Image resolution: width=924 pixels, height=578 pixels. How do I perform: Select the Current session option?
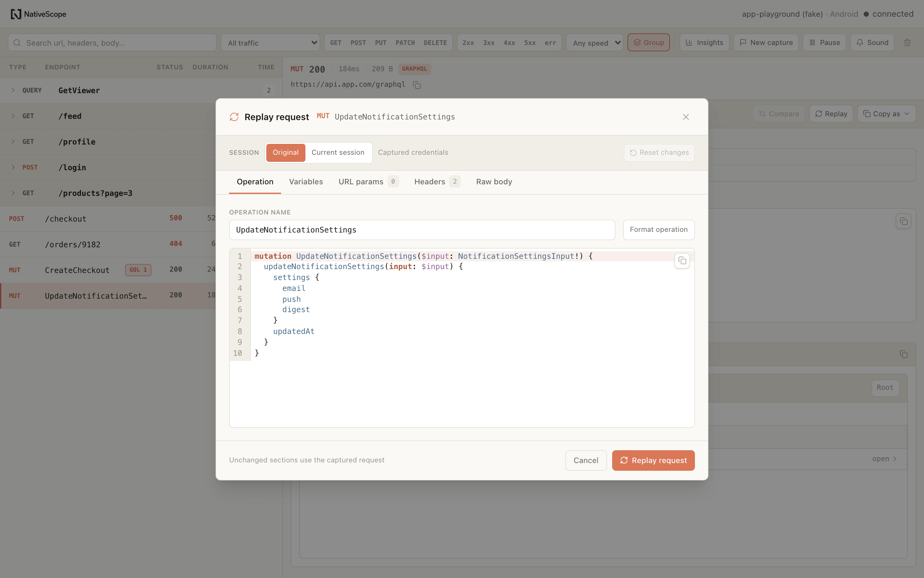click(338, 153)
